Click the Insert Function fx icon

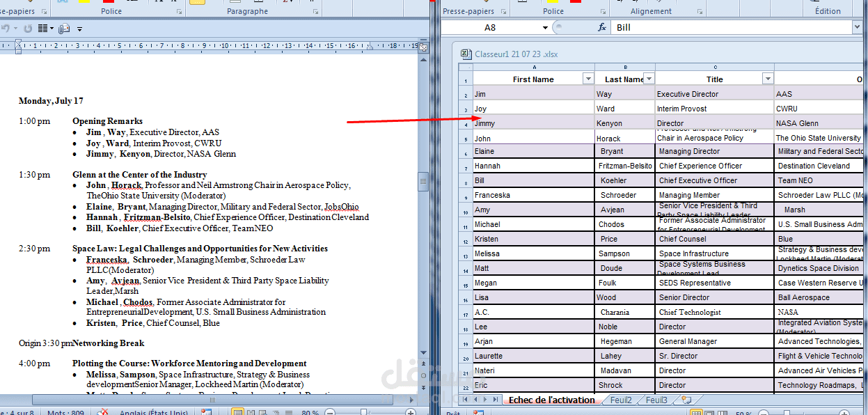[x=602, y=27]
